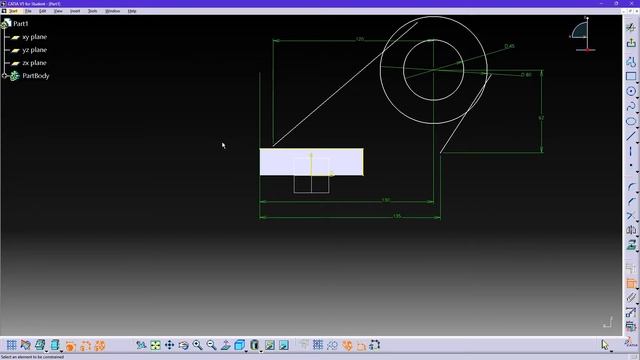The height and width of the screenshot is (360, 640).
Task: Select the Ellipse tool
Action: (x=631, y=121)
